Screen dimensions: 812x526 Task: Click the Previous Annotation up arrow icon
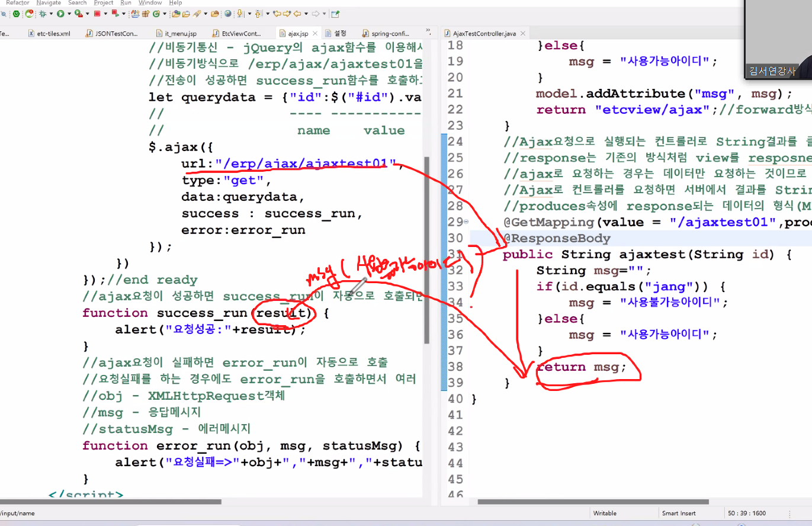tap(258, 13)
